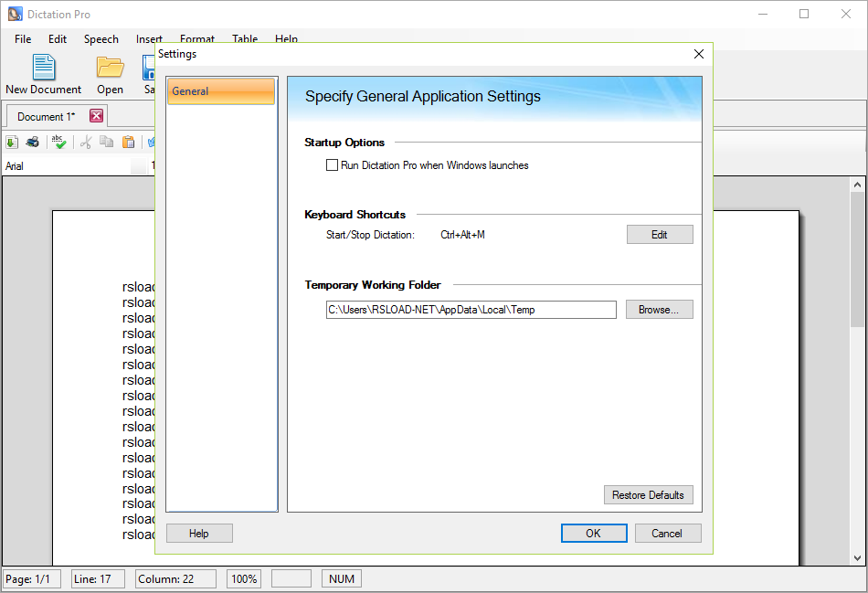This screenshot has height=593, width=868.
Task: Click the clipboard paste icon
Action: (x=129, y=143)
